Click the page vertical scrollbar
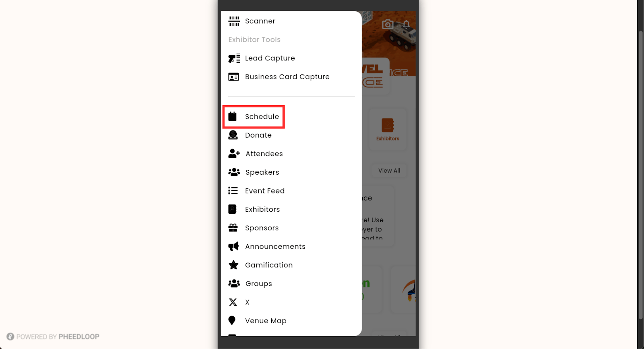The height and width of the screenshot is (349, 644). [x=640, y=175]
